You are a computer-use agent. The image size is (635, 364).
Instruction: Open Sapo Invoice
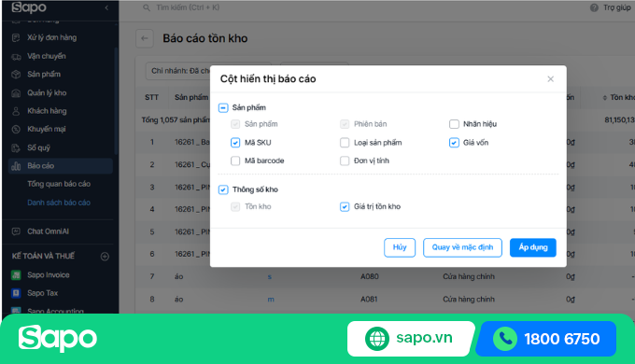pyautogui.click(x=49, y=275)
